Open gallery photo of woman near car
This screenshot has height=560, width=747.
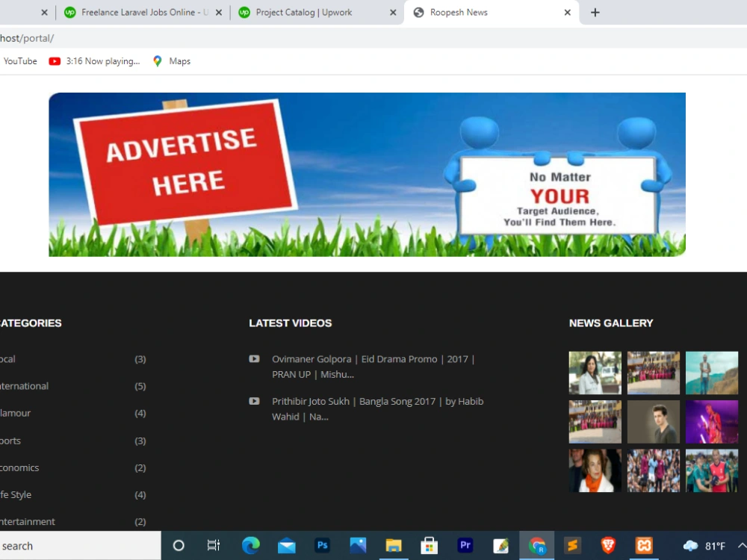point(595,373)
